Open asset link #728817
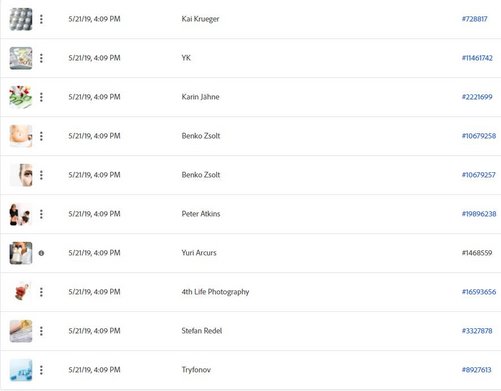The width and height of the screenshot is (501, 391). pyautogui.click(x=474, y=19)
